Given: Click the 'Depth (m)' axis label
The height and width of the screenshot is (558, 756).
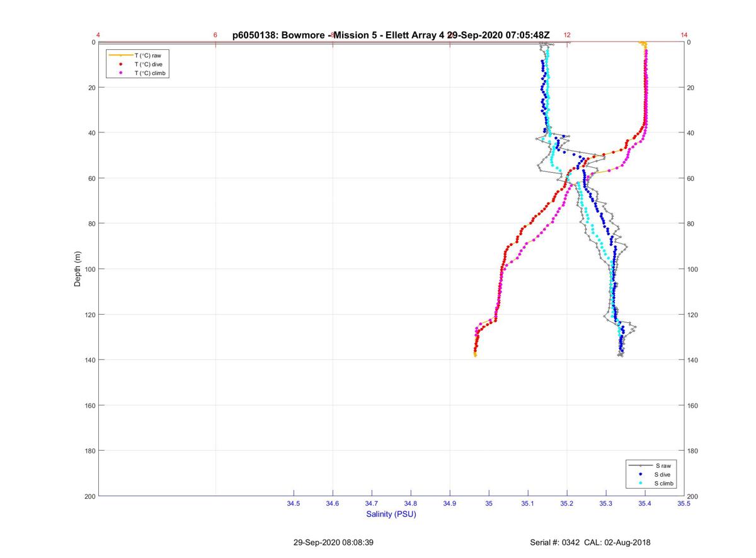Looking at the screenshot, I should pyautogui.click(x=78, y=269).
